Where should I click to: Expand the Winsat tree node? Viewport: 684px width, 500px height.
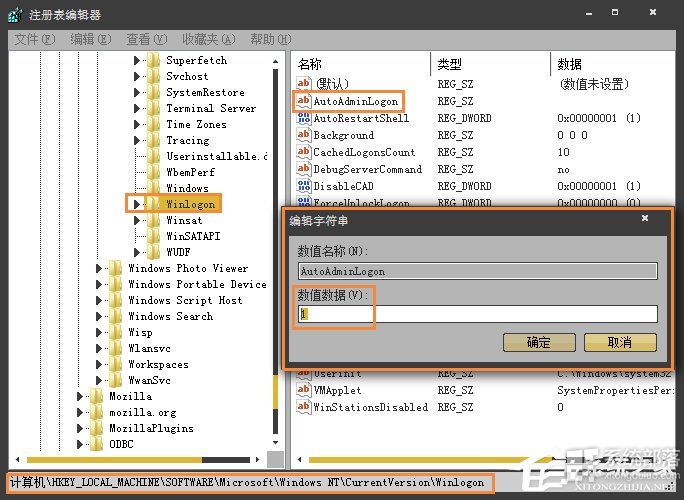click(x=137, y=220)
